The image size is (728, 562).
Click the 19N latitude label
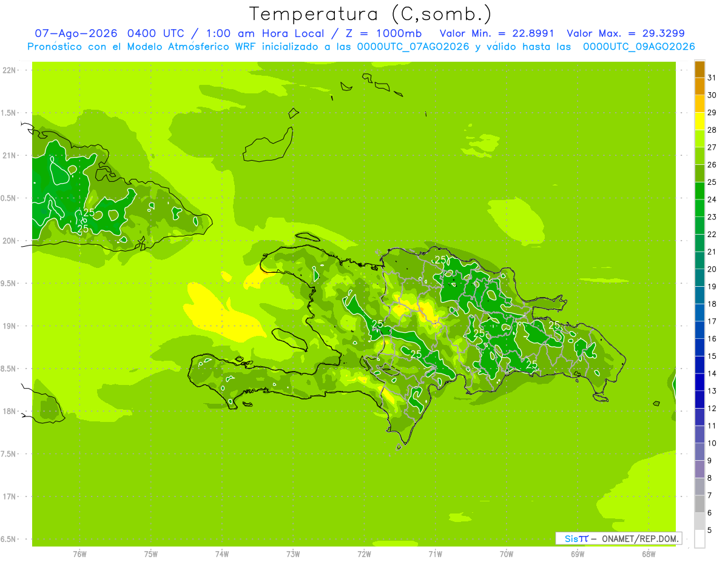(x=9, y=326)
